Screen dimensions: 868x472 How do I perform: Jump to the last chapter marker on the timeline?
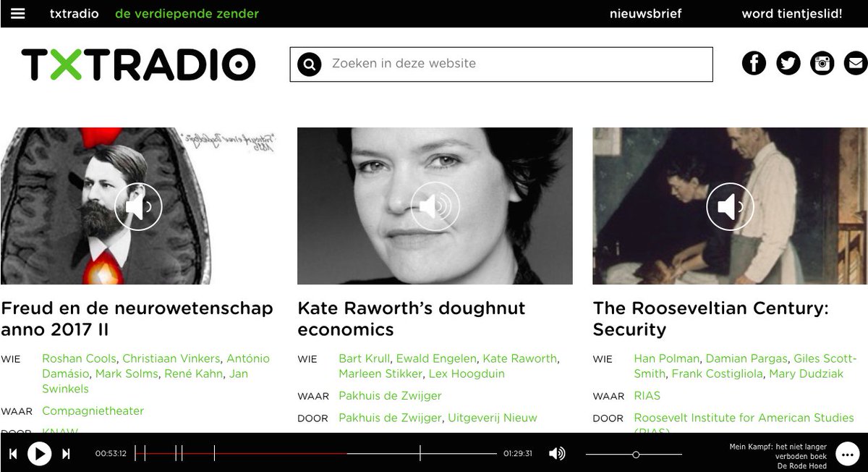click(420, 454)
